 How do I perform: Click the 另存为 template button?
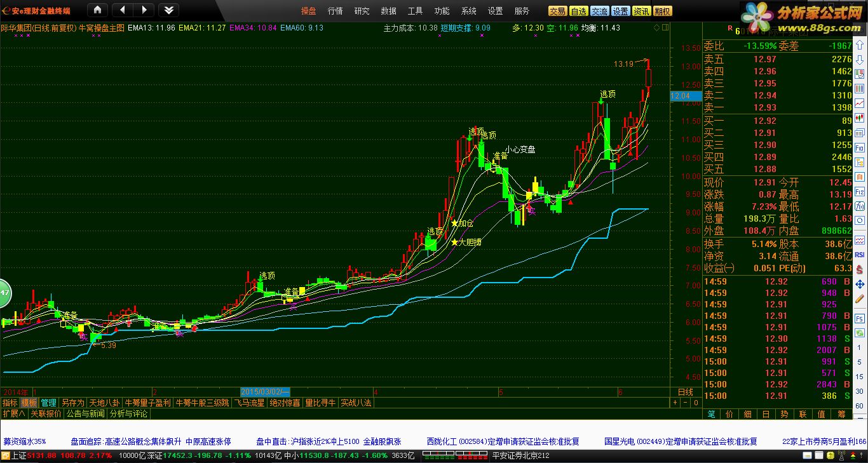click(72, 403)
